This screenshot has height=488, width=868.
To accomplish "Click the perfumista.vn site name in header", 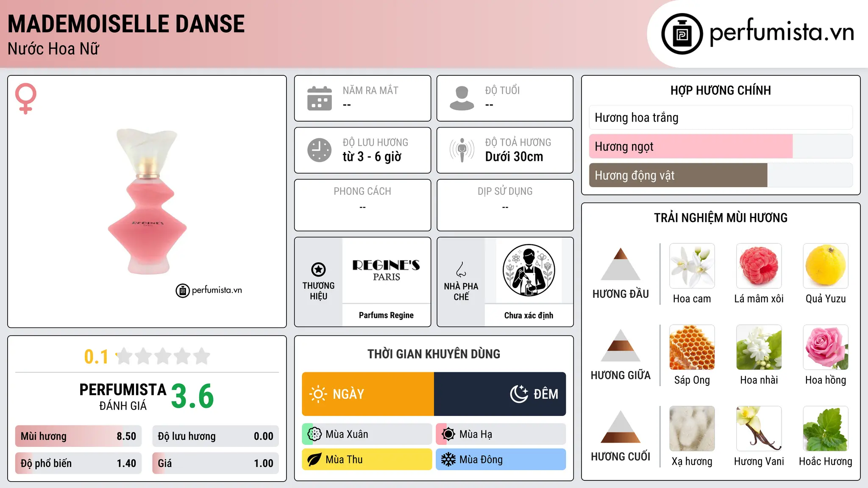I will 782,33.
